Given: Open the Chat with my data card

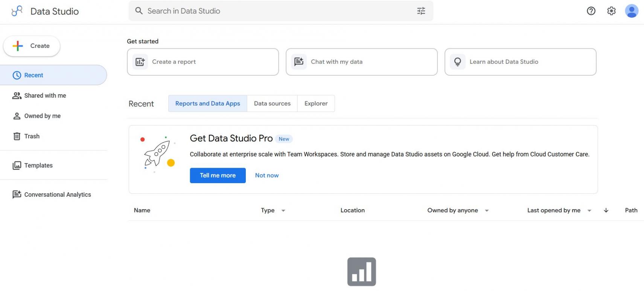Looking at the screenshot, I should tap(362, 62).
